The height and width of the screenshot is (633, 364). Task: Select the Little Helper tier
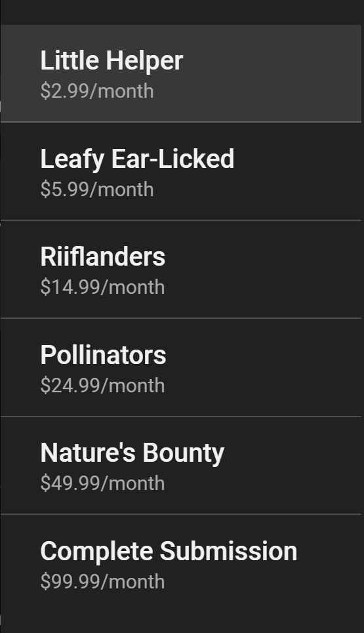(181, 73)
